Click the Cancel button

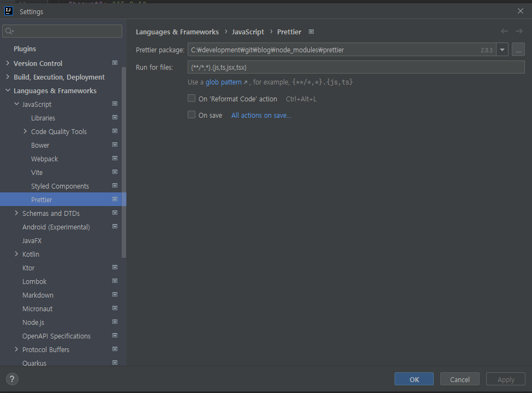coord(460,379)
